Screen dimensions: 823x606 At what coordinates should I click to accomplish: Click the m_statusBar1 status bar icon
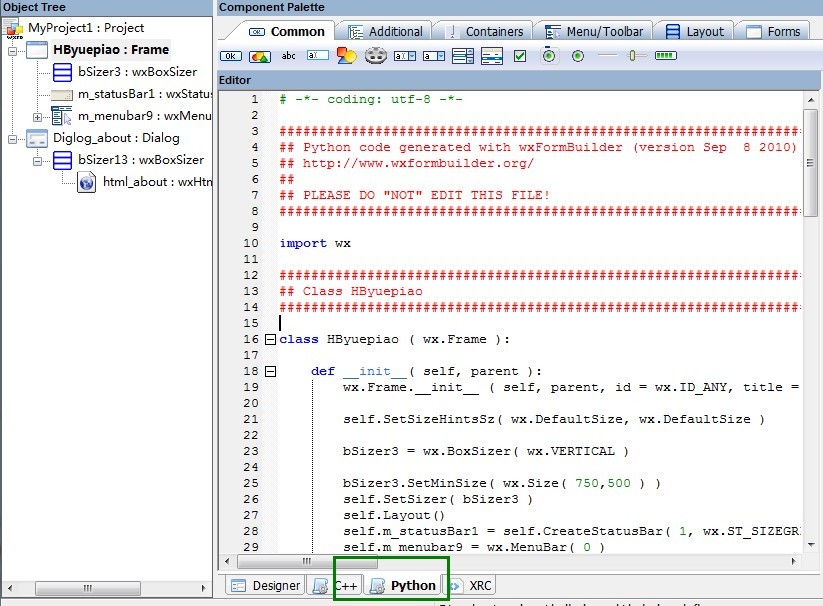pyautogui.click(x=62, y=95)
